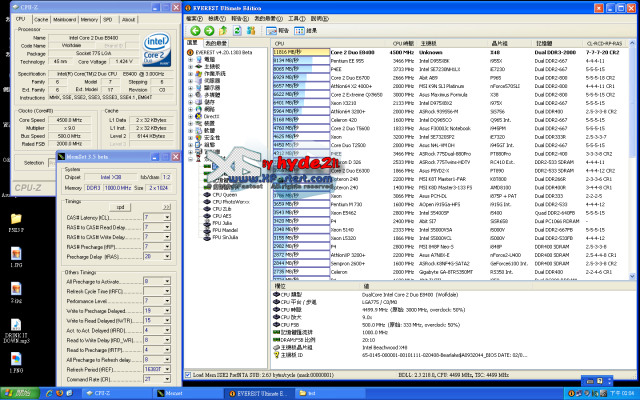This screenshot has width=640, height=400.
Task: Click the EVEREST benchmark list scrollbar up arrow
Action: (632, 43)
